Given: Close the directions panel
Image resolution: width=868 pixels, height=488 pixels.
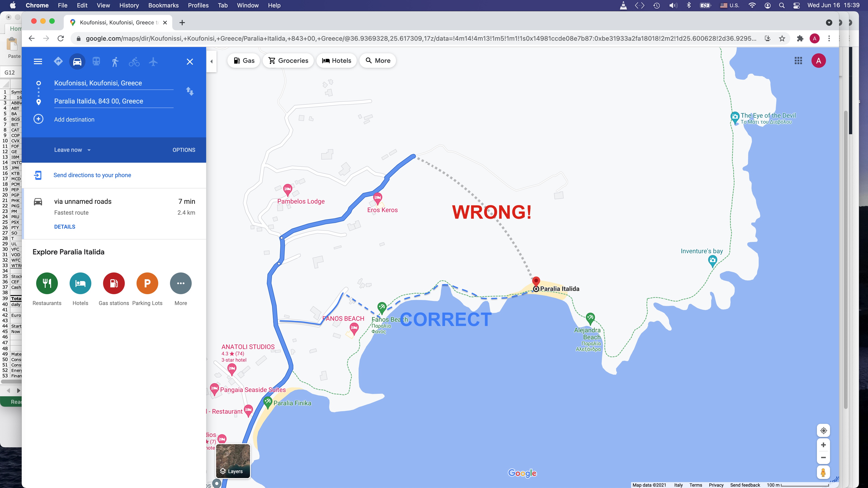Looking at the screenshot, I should [190, 62].
